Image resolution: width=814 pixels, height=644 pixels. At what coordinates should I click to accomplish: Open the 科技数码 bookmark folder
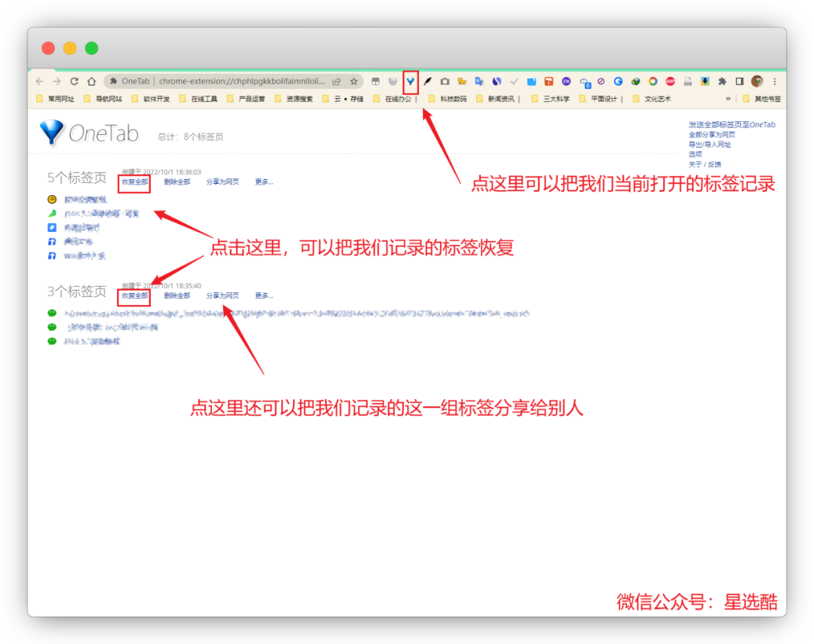point(448,99)
